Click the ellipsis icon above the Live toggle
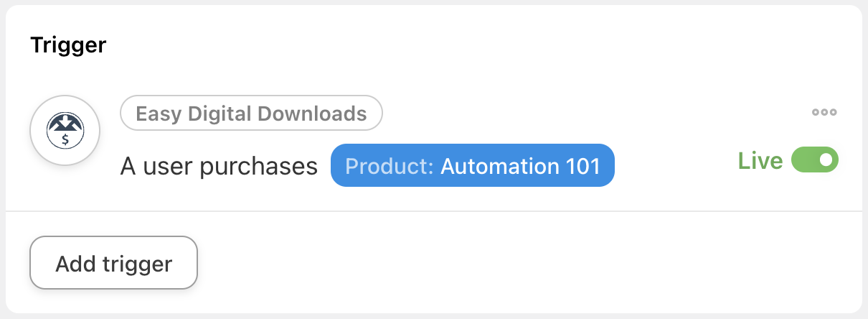868x319 pixels. coord(824,112)
